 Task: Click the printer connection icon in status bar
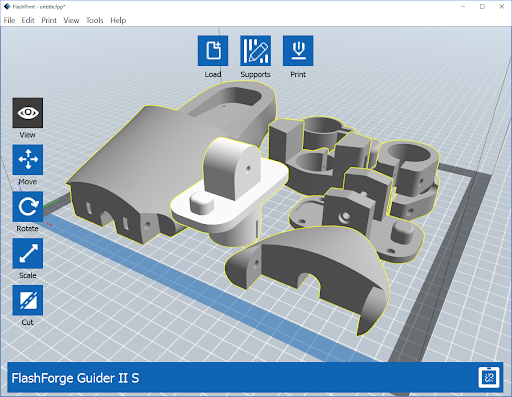pos(489,377)
